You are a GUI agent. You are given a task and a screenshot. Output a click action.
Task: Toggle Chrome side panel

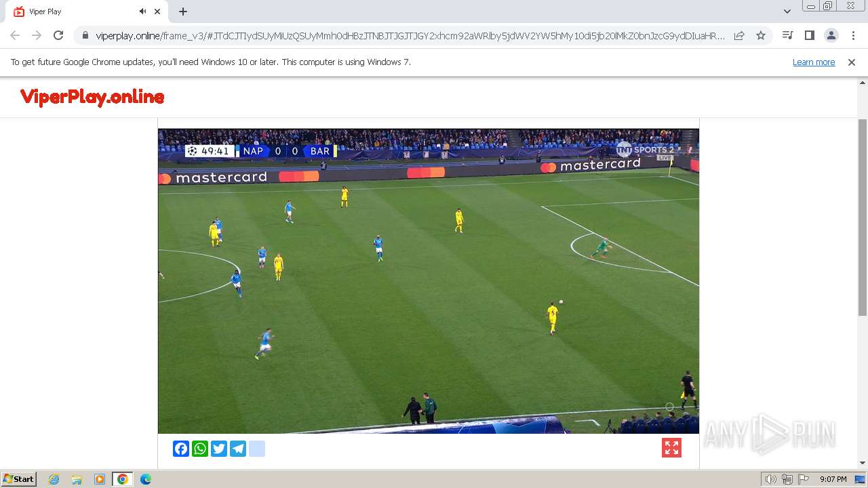[809, 35]
